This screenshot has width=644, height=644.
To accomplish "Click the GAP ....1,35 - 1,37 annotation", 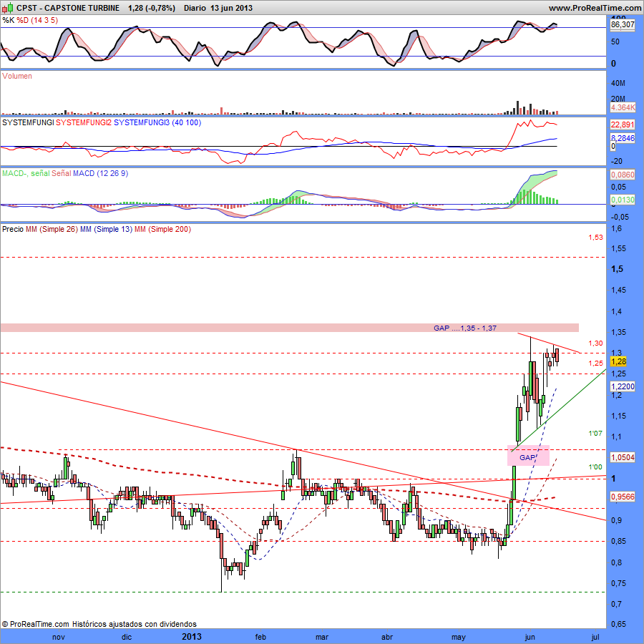I will [x=465, y=328].
